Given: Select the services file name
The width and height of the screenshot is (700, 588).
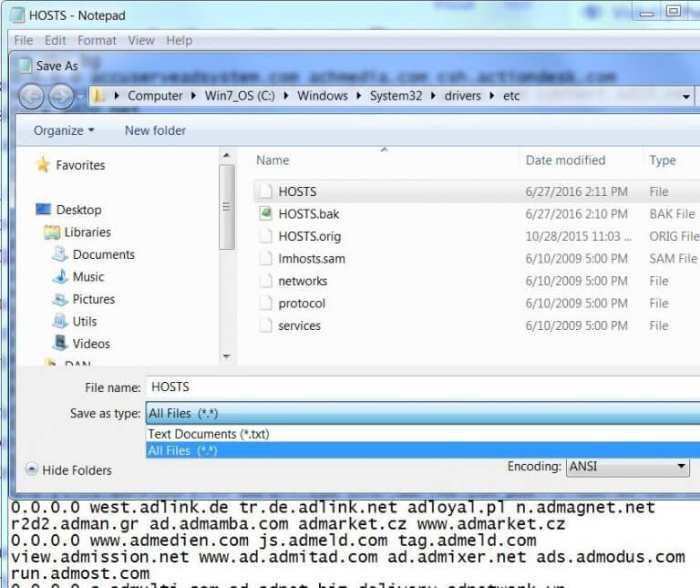Looking at the screenshot, I should point(299,325).
